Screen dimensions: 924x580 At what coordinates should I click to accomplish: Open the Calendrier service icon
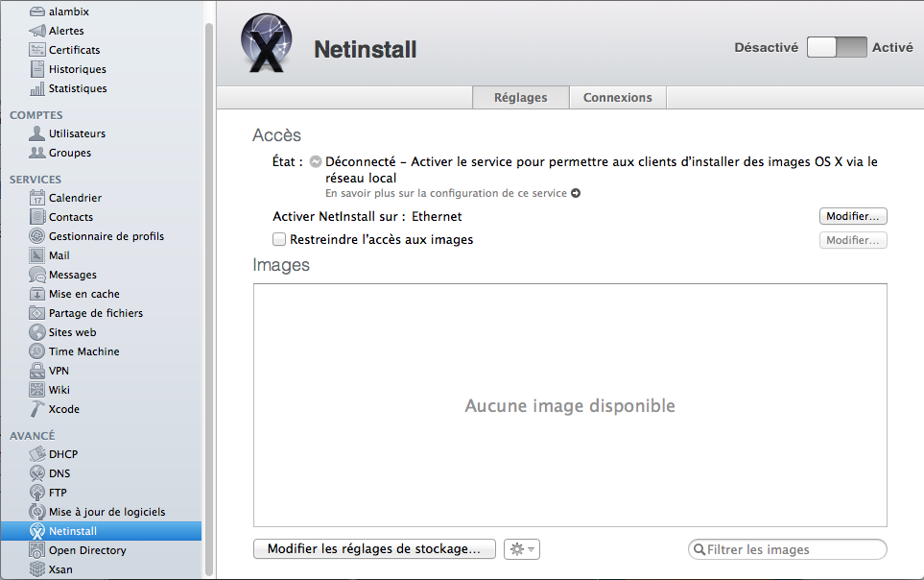pyautogui.click(x=37, y=198)
